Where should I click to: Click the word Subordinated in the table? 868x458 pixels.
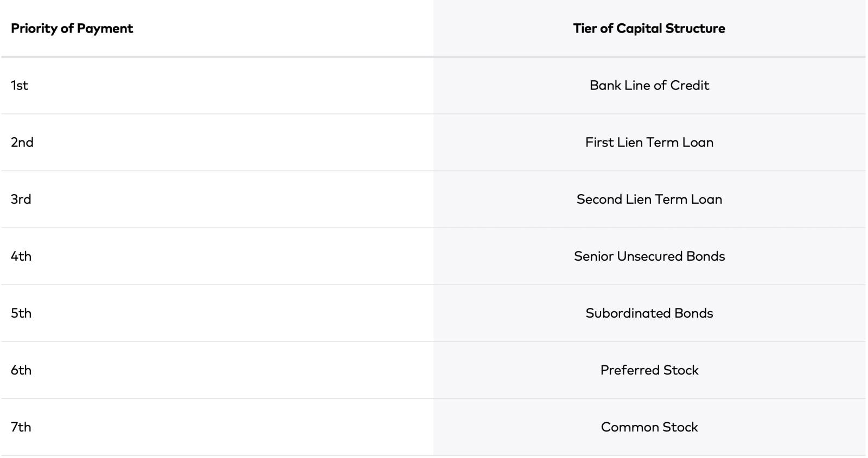[x=628, y=313]
